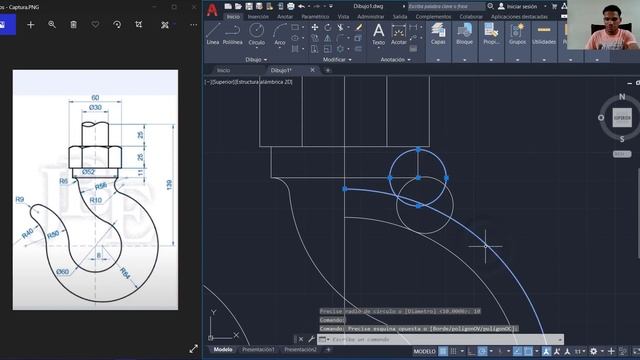The width and height of the screenshot is (640, 360).
Task: Click the rotate icon in Photos viewer
Action: tap(117, 24)
